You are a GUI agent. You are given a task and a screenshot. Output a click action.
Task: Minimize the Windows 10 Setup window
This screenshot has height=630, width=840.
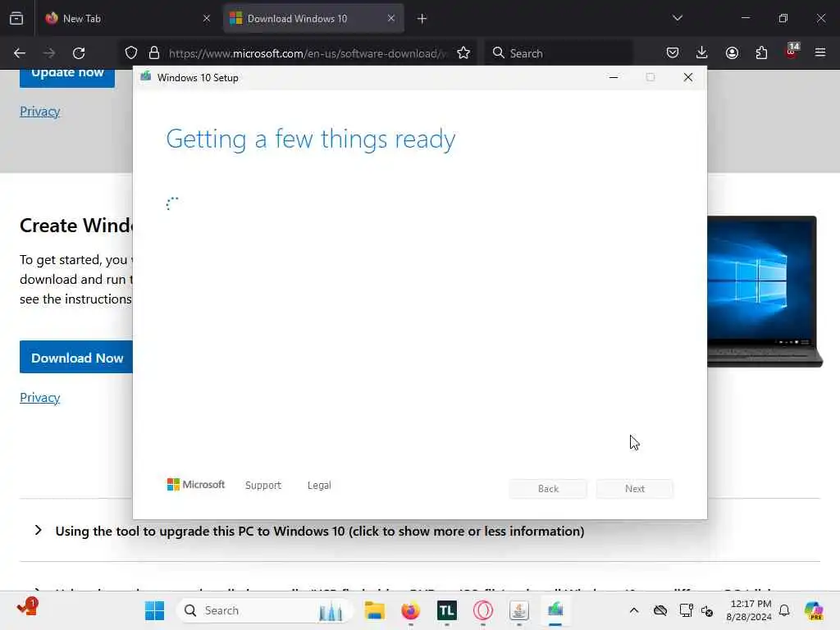click(x=614, y=78)
